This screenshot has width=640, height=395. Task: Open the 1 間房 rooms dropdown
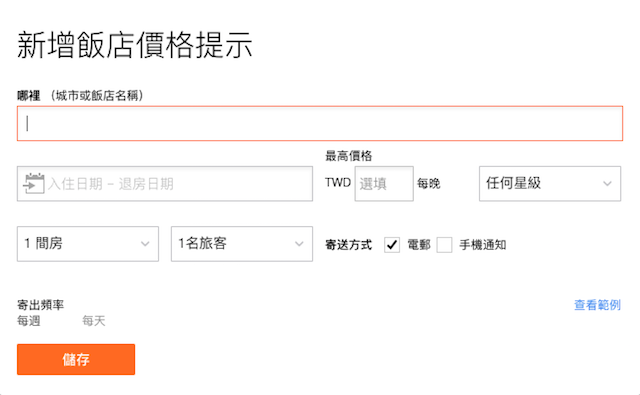click(88, 244)
